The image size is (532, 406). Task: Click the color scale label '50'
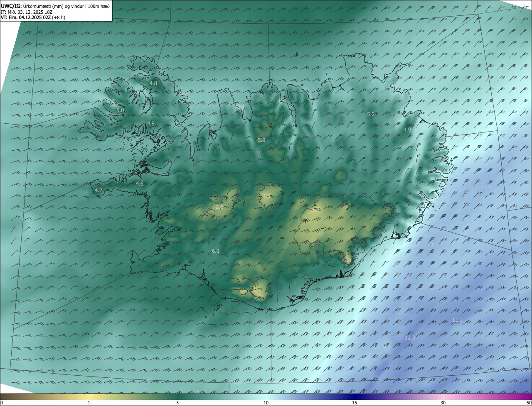529,403
